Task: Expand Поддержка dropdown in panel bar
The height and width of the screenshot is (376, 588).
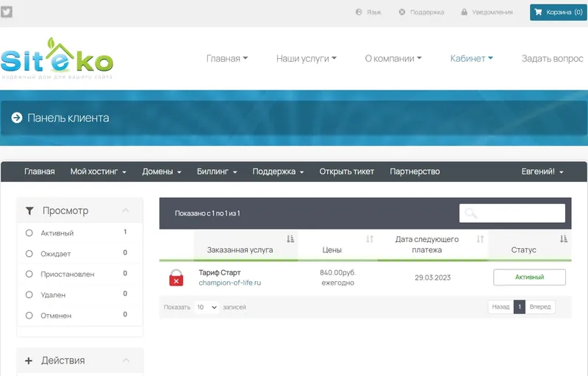Action: coord(278,171)
